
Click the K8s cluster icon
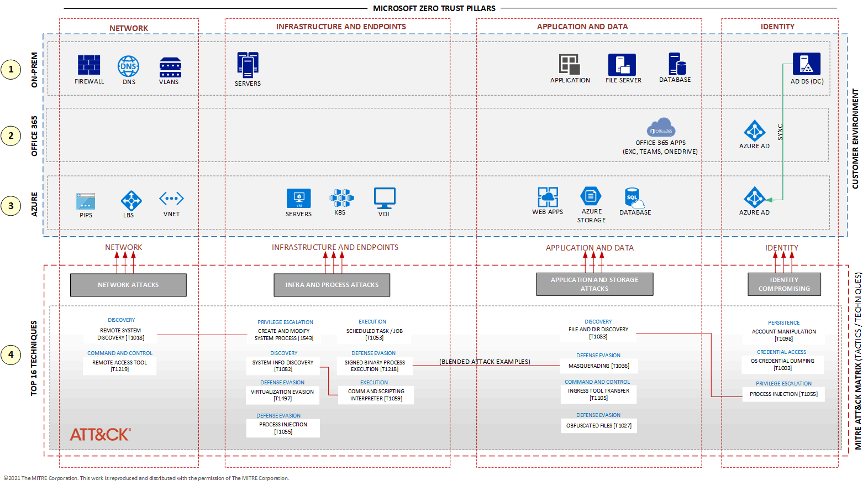click(x=341, y=198)
